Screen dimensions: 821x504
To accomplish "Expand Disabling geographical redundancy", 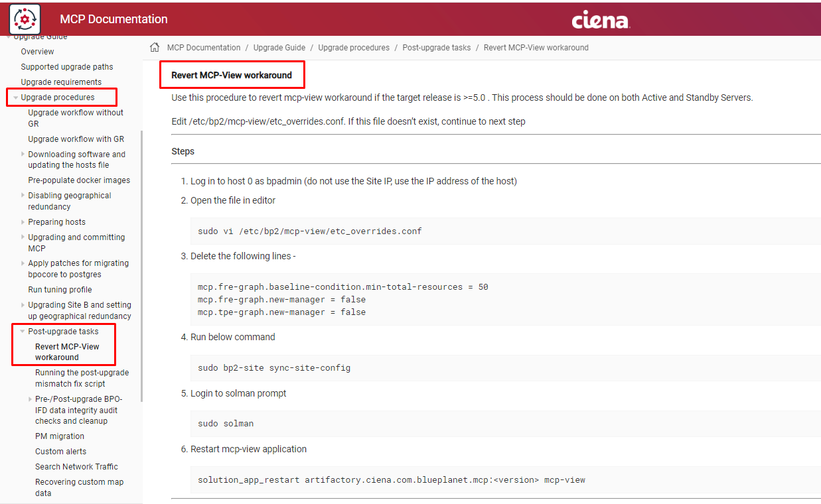I will pyautogui.click(x=22, y=195).
